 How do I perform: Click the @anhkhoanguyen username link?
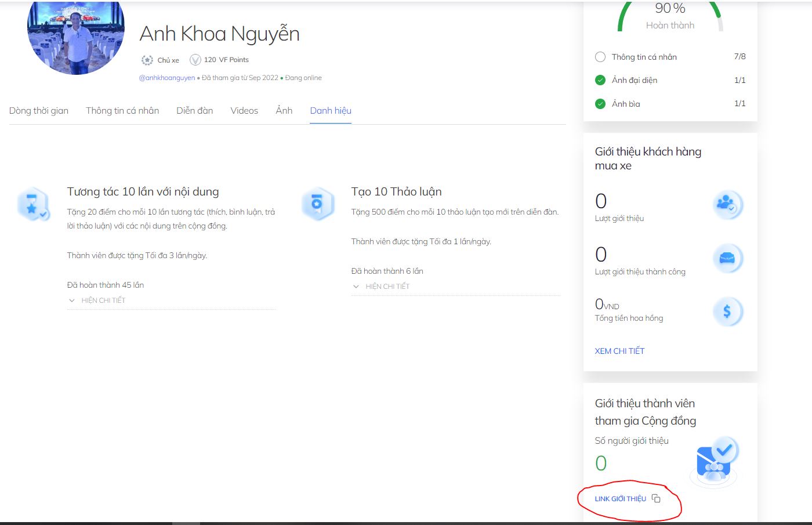pos(167,78)
